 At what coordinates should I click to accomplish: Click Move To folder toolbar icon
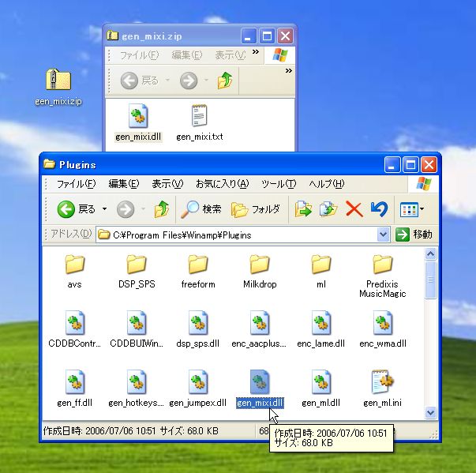(303, 209)
